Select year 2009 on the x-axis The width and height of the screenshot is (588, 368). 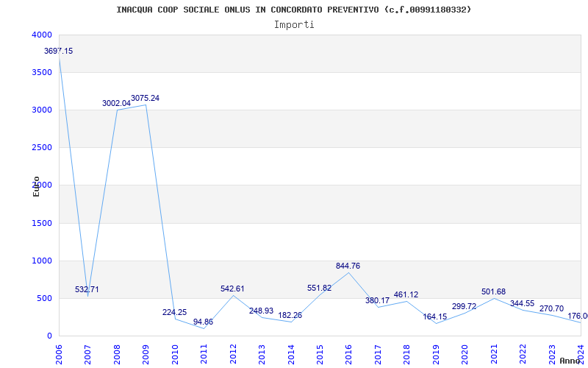[146, 354]
